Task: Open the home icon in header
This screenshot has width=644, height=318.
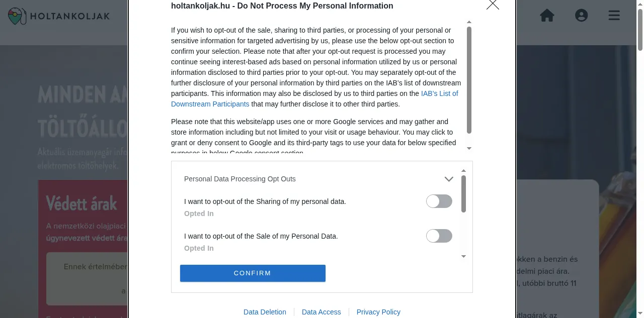Action: click(x=547, y=16)
